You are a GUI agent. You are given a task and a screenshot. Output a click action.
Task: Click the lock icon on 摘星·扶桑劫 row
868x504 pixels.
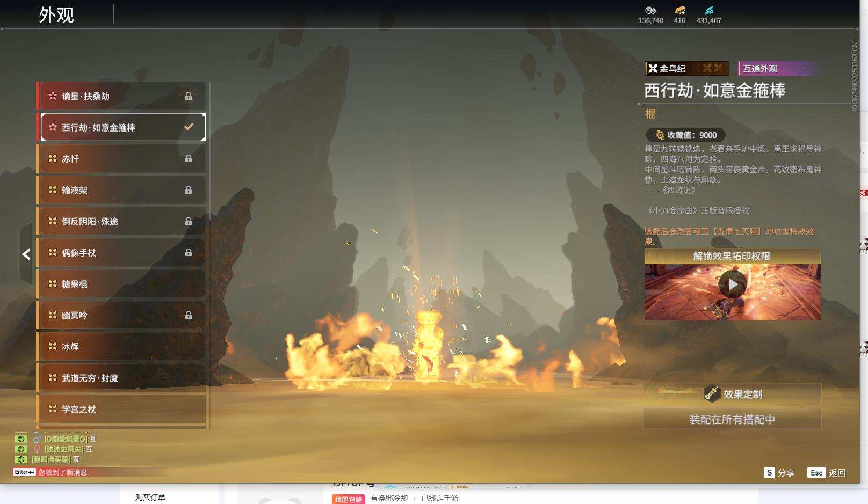coord(189,96)
